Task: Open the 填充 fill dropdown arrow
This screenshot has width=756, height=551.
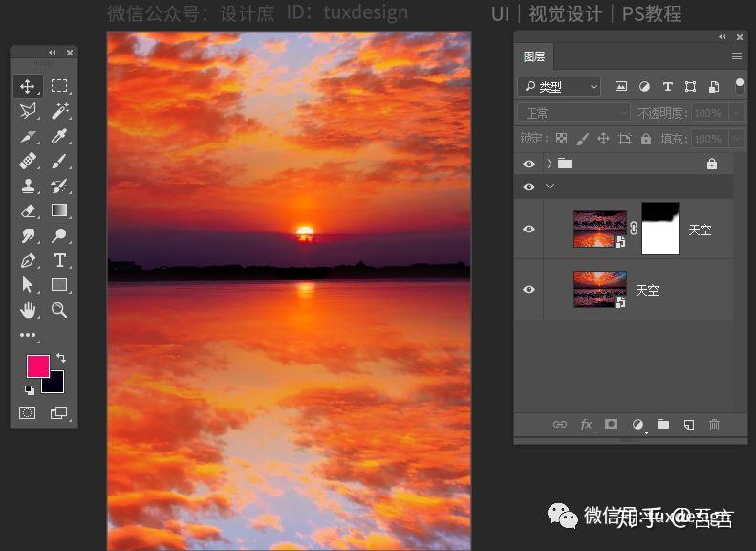Action: click(x=736, y=139)
